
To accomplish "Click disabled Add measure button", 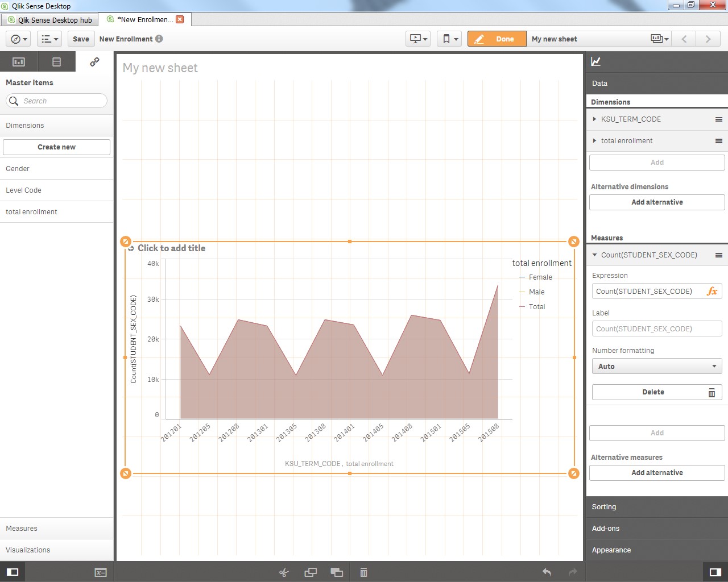I will (657, 433).
